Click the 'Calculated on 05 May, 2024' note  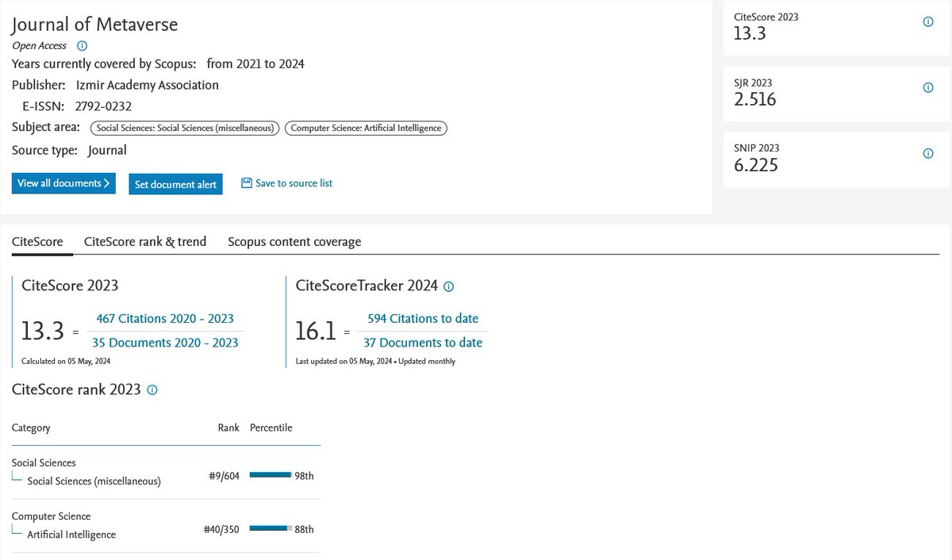[x=66, y=362]
